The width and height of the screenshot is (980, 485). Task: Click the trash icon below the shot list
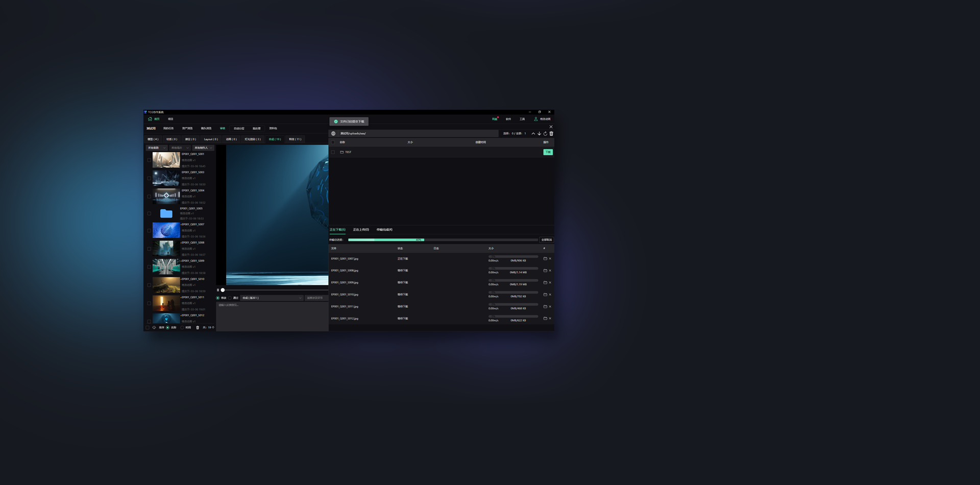198,328
